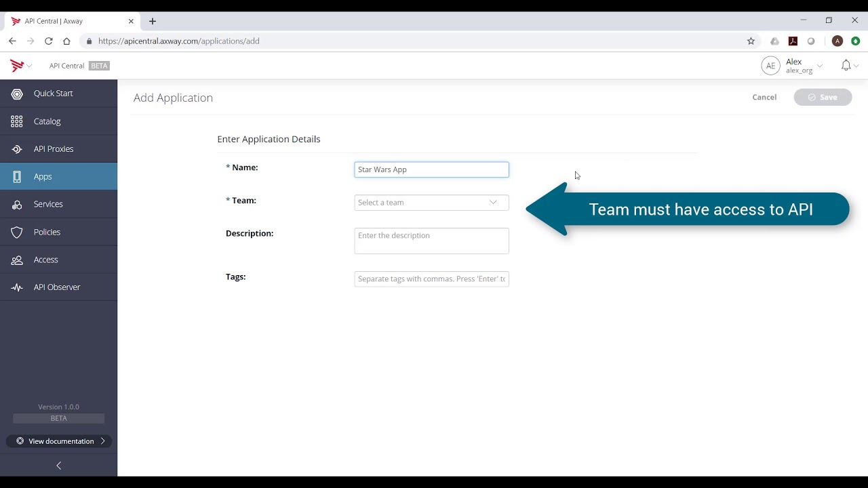Click the browser home icon
This screenshot has width=868, height=488.
(x=66, y=41)
